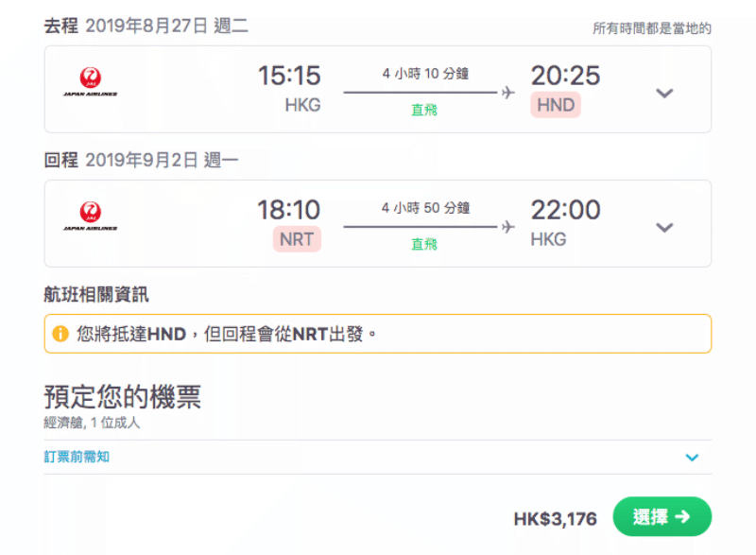Click the airplane icon on outbound flight line
The width and height of the screenshot is (756, 555).
(x=508, y=92)
